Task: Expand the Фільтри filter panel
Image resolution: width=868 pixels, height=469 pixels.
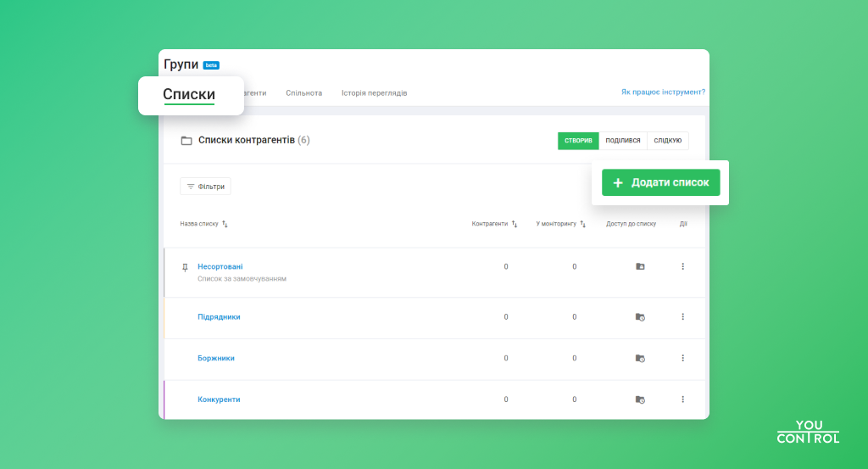Action: (205, 186)
